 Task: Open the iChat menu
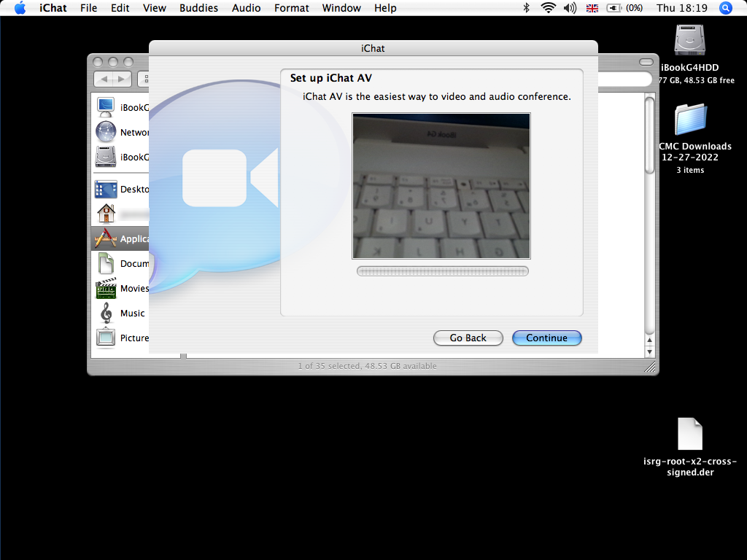(x=53, y=8)
